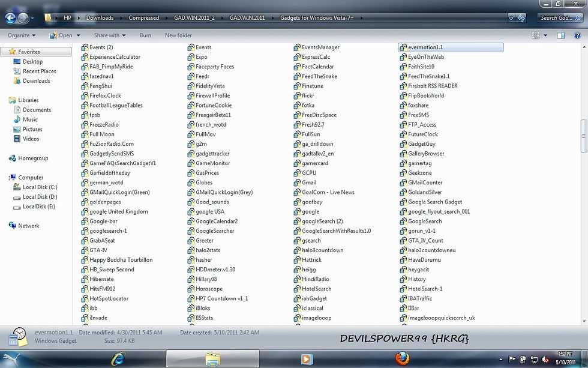
Task: Select the HindiRadio gadget icon
Action: [x=297, y=280]
